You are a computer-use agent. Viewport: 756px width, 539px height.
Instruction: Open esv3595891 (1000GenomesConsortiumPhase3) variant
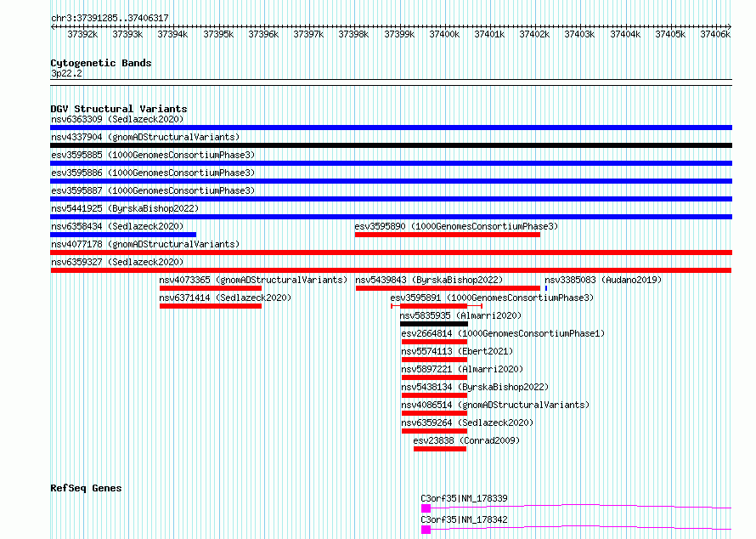(492, 298)
